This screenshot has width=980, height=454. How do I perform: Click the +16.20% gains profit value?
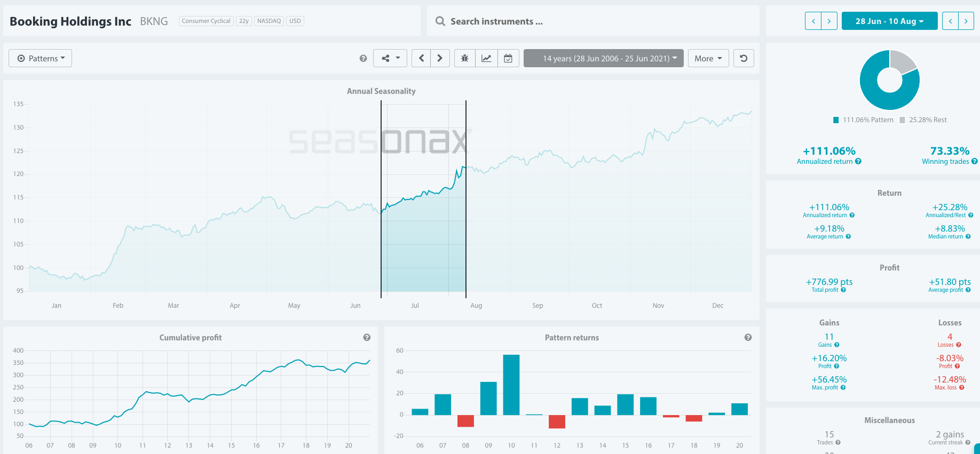829,358
